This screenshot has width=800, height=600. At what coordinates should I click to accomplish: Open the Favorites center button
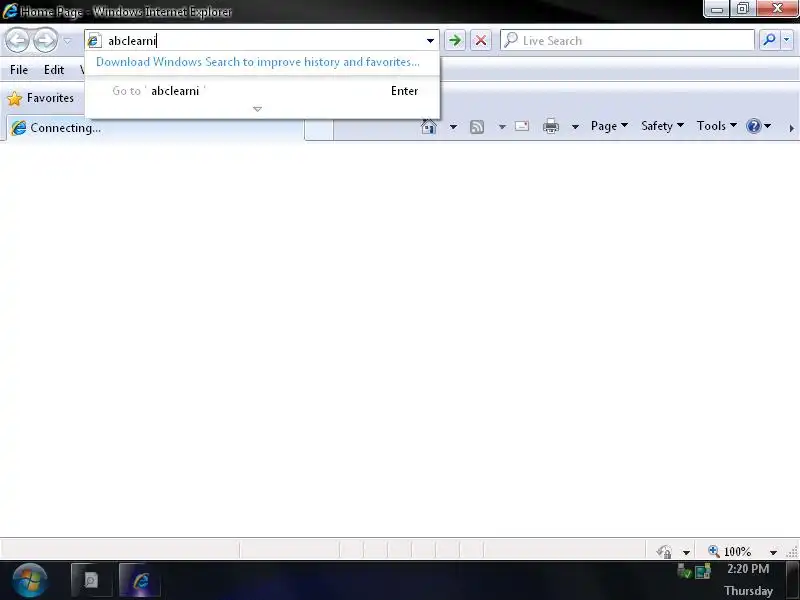point(41,98)
